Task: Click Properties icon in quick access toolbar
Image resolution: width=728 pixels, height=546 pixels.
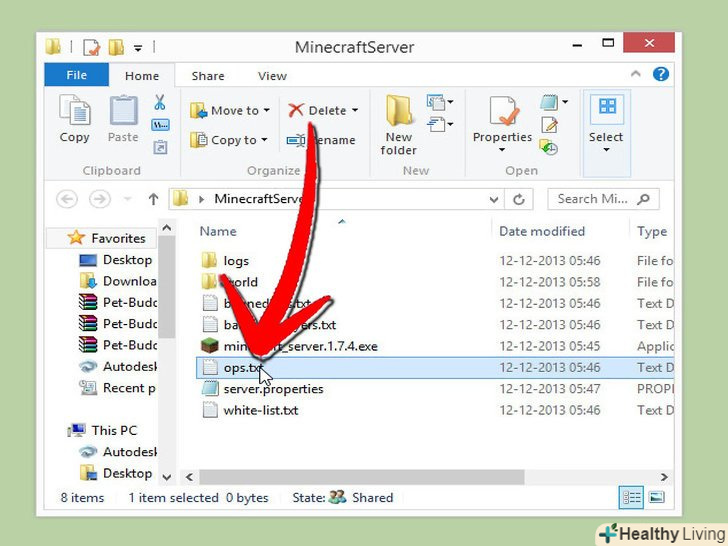Action: click(x=91, y=47)
